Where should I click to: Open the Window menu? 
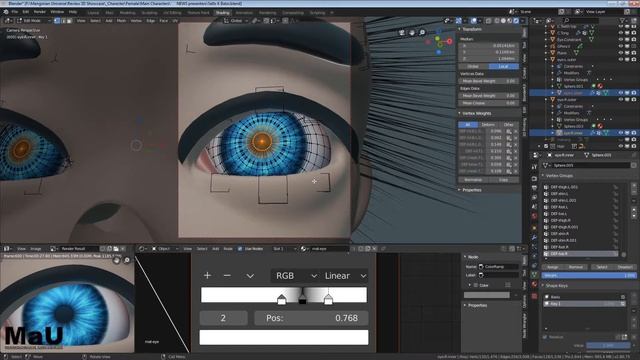(57, 12)
